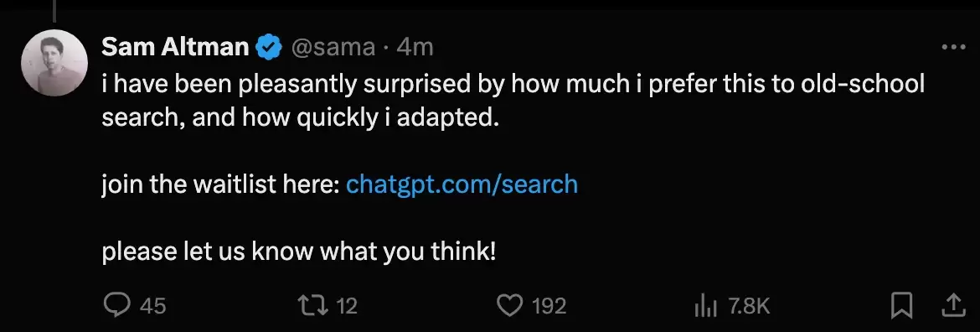Image resolution: width=980 pixels, height=332 pixels.
Task: Click the Sam Altman display name
Action: point(176,48)
